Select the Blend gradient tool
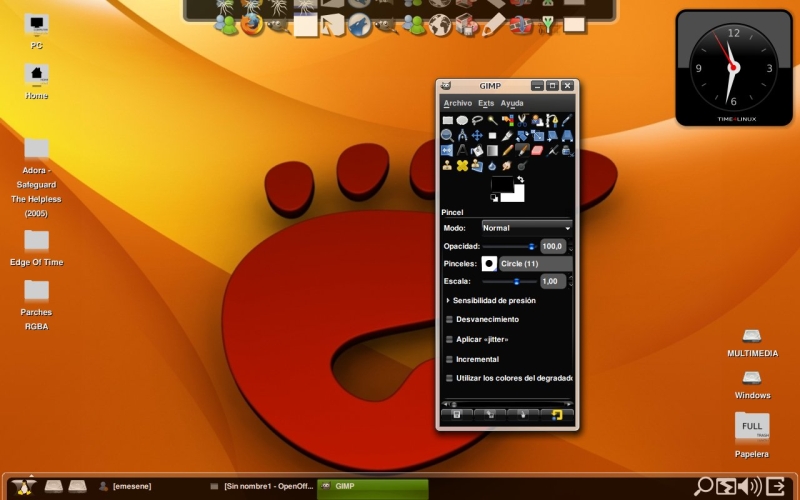The image size is (800, 500). (492, 151)
